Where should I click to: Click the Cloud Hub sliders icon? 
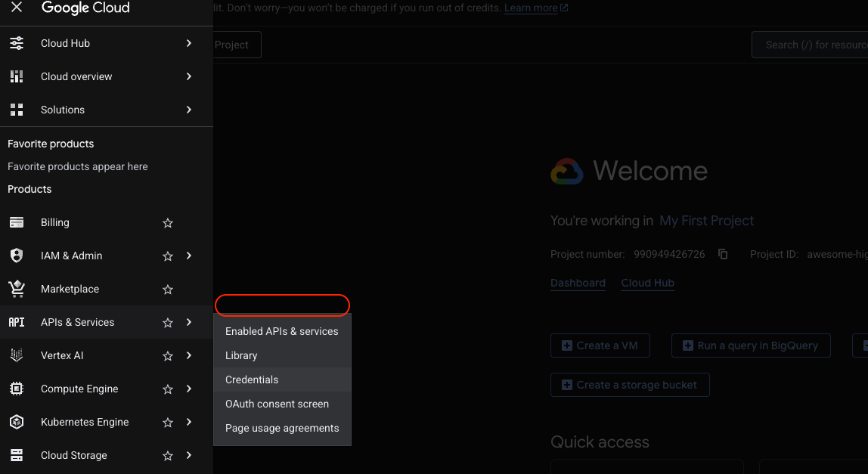[x=17, y=43]
